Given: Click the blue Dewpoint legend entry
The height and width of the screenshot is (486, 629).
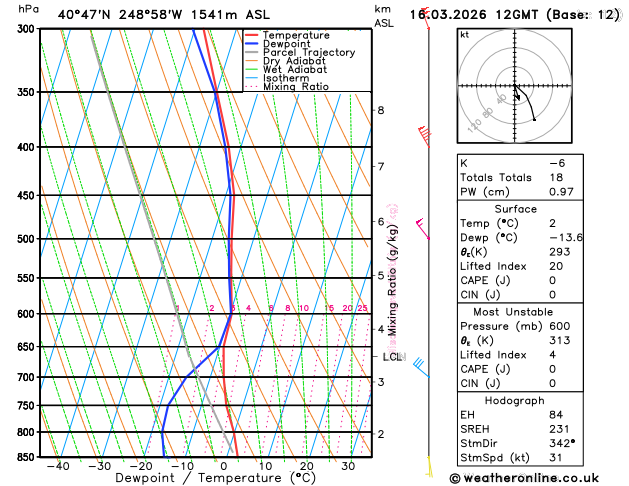Looking at the screenshot, I should [x=278, y=44].
